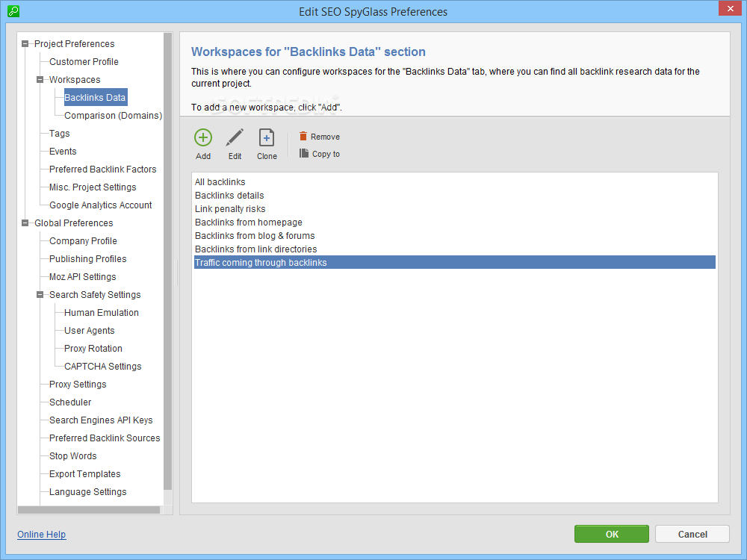The image size is (747, 560).
Task: Select the Backlinks details workspace
Action: (x=454, y=195)
